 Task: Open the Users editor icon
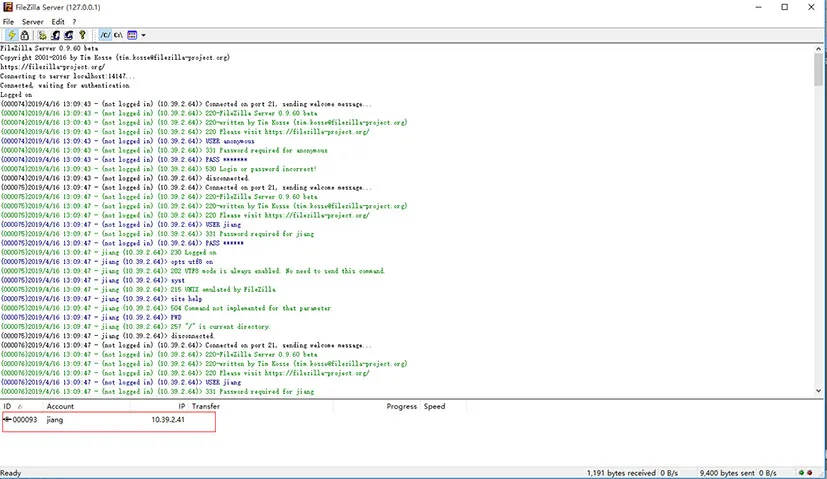tap(55, 35)
